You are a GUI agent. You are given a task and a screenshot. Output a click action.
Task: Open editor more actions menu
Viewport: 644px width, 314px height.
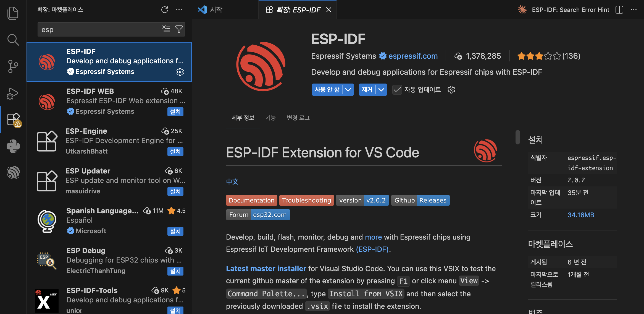(x=634, y=10)
